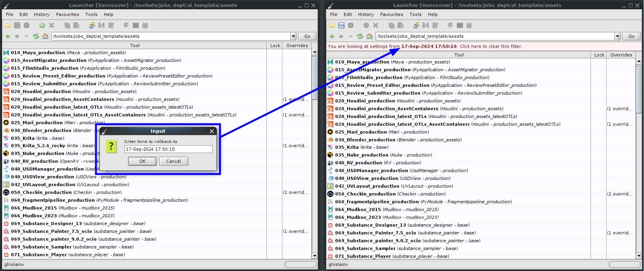Click the Blender icon beside 030_Blender_production in right window
The height and width of the screenshot is (271, 644).
click(x=330, y=140)
